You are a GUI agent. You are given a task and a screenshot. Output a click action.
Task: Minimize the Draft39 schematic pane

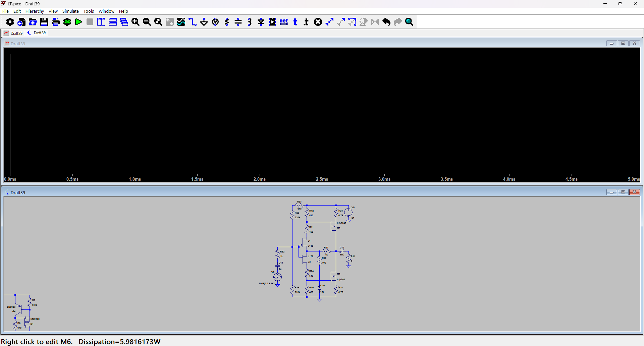(611, 192)
